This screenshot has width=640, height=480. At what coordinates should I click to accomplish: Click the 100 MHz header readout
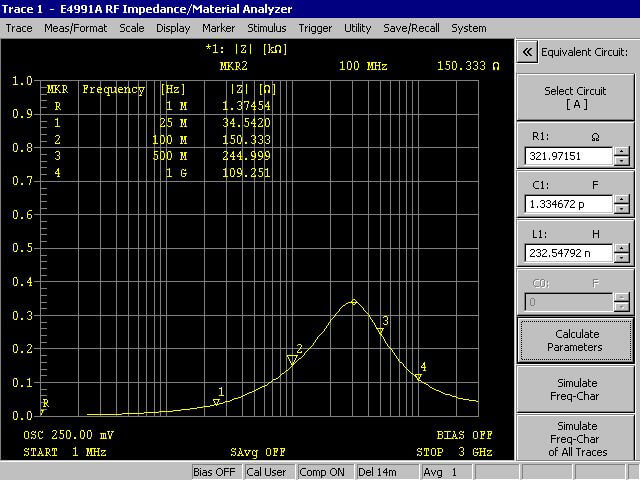click(363, 66)
